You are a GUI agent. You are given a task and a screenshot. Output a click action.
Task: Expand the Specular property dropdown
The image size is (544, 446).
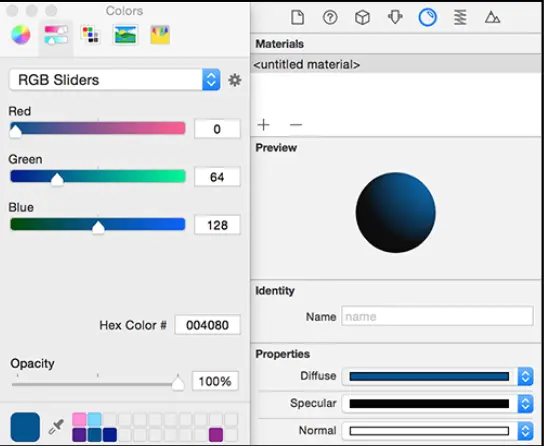(x=525, y=404)
